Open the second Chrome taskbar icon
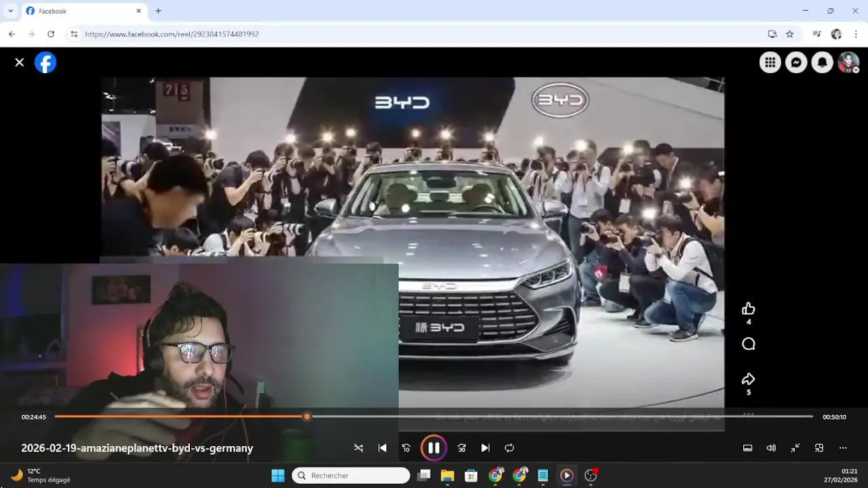Image resolution: width=868 pixels, height=488 pixels. 519,476
